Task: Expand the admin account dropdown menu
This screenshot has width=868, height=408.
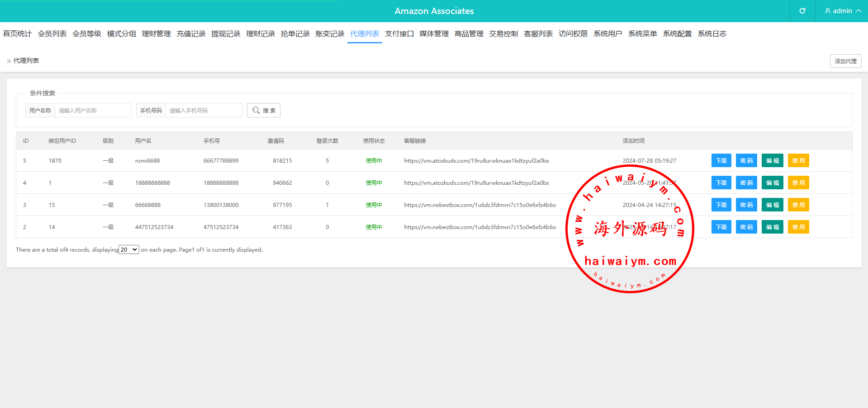Action: tap(858, 11)
